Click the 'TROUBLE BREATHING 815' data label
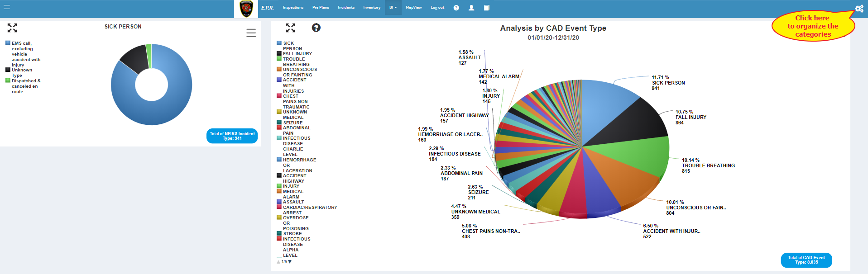The height and width of the screenshot is (274, 868). (708, 166)
